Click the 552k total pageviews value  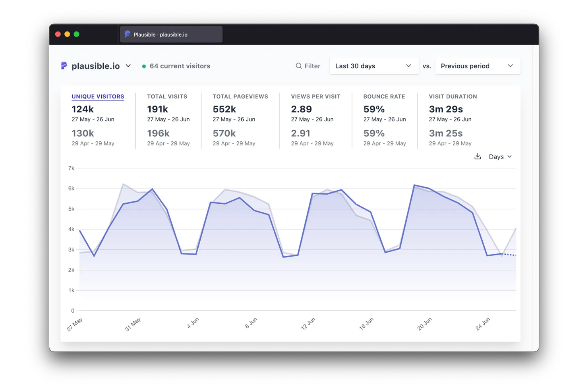pos(224,109)
